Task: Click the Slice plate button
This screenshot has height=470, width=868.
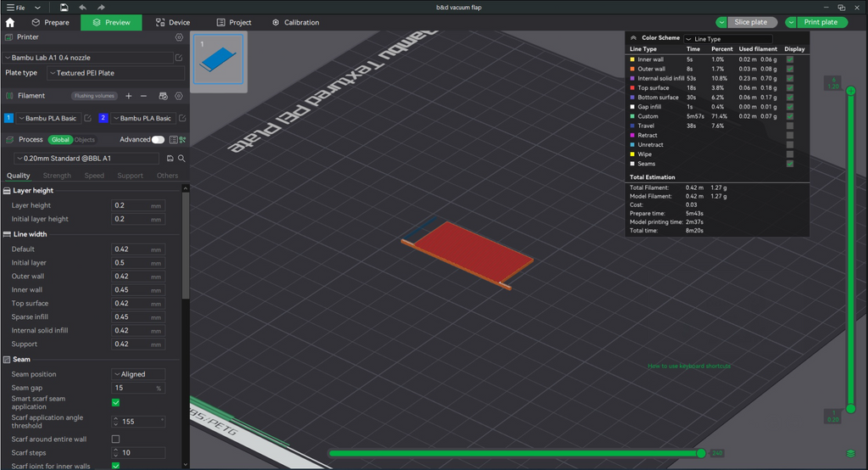Action: tap(751, 22)
